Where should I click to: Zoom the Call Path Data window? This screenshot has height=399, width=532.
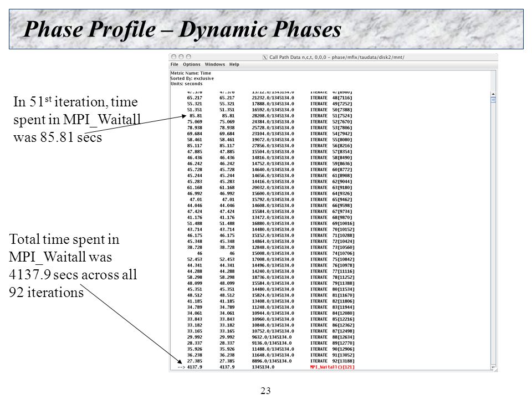[x=188, y=57]
